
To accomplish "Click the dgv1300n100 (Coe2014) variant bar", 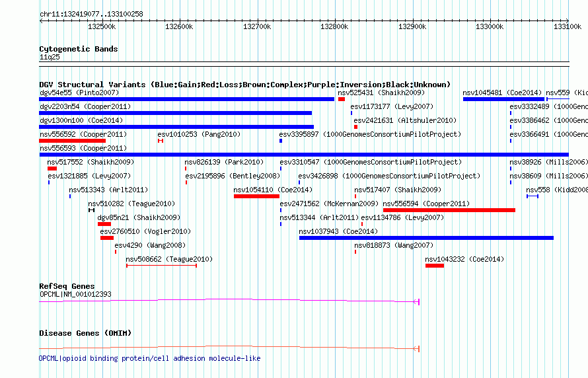I will pyautogui.click(x=176, y=127).
